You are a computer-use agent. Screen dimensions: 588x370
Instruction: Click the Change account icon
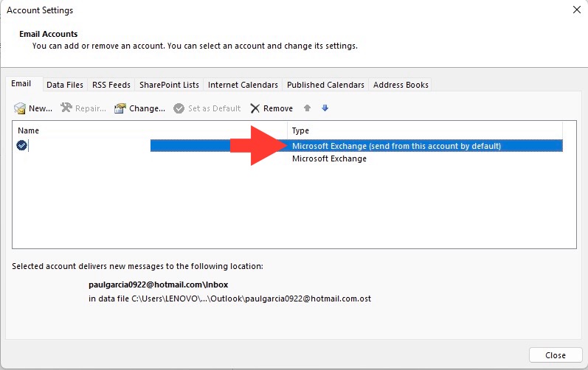pyautogui.click(x=120, y=108)
